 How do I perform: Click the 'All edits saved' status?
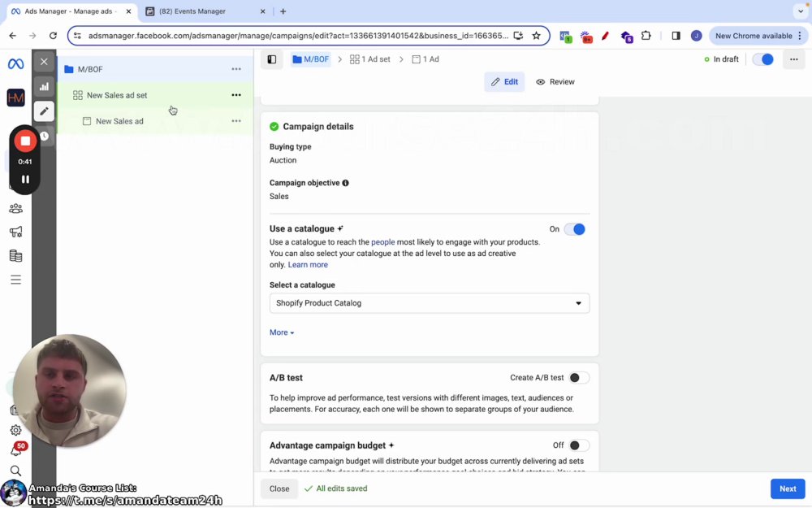pyautogui.click(x=335, y=488)
